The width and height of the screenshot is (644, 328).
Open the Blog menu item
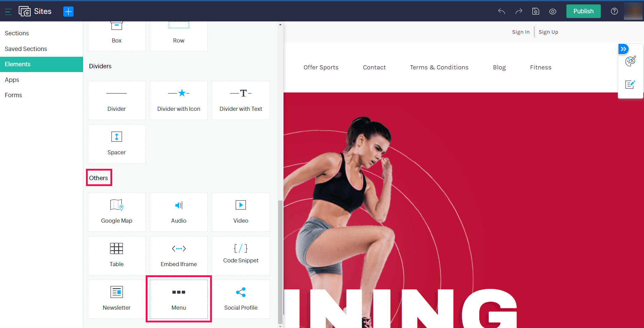[499, 67]
